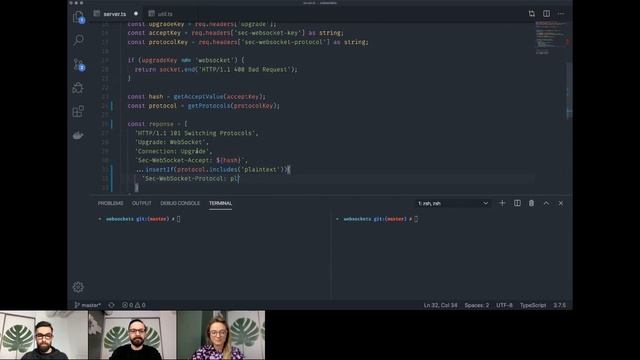This screenshot has width=640, height=360.
Task: Click the unsaved dot on server.ts tab
Action: (x=136, y=14)
